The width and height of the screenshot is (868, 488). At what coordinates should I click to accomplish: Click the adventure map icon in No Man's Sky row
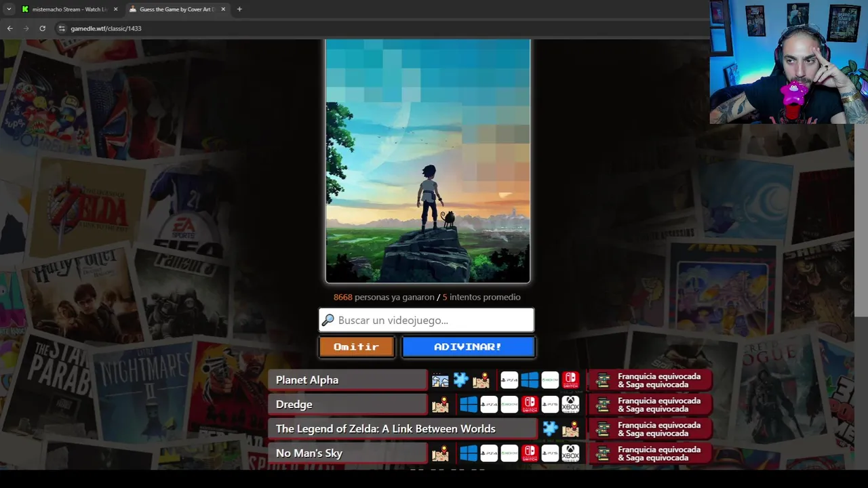440,453
